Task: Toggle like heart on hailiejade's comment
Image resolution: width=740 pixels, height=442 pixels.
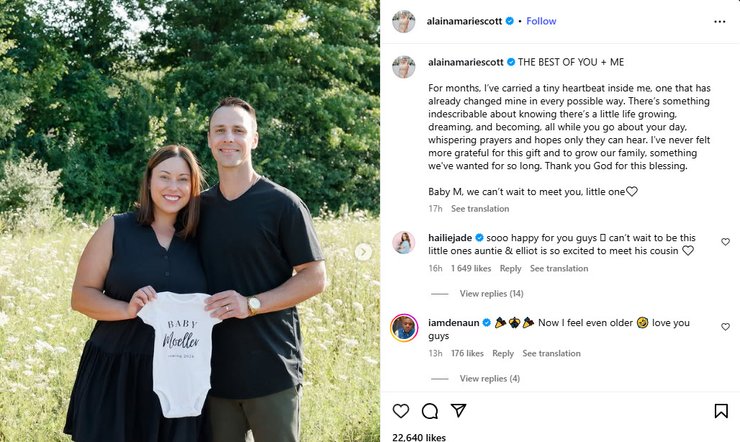Action: coord(725,242)
